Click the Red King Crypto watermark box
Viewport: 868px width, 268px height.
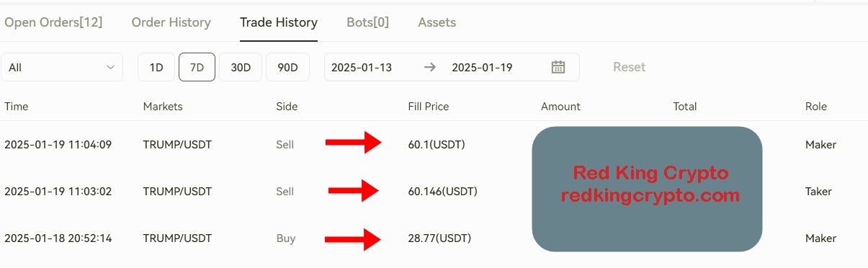coord(647,189)
